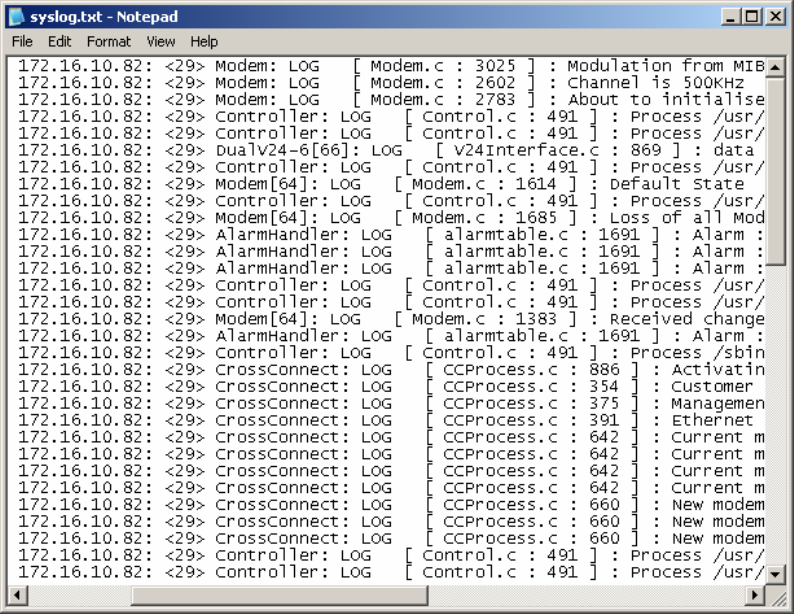794x614 pixels.
Task: Open the Edit menu
Action: [59, 42]
